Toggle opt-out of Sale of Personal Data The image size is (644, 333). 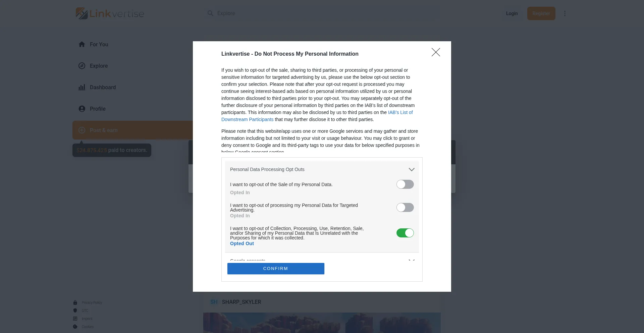(405, 184)
